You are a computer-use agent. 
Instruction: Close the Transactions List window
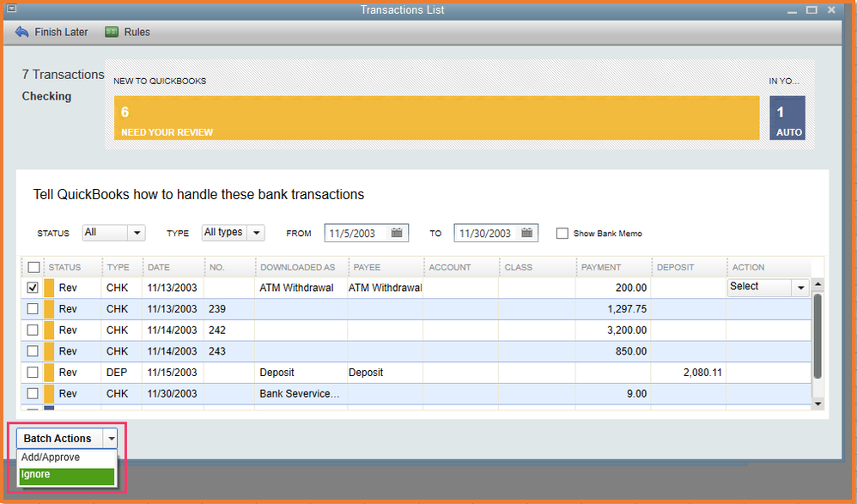pyautogui.click(x=831, y=9)
